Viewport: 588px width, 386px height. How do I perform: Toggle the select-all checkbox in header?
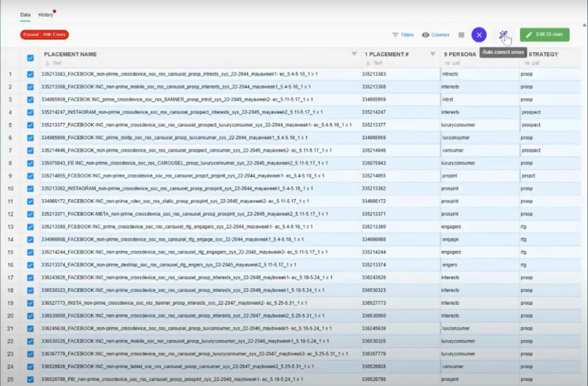30,58
